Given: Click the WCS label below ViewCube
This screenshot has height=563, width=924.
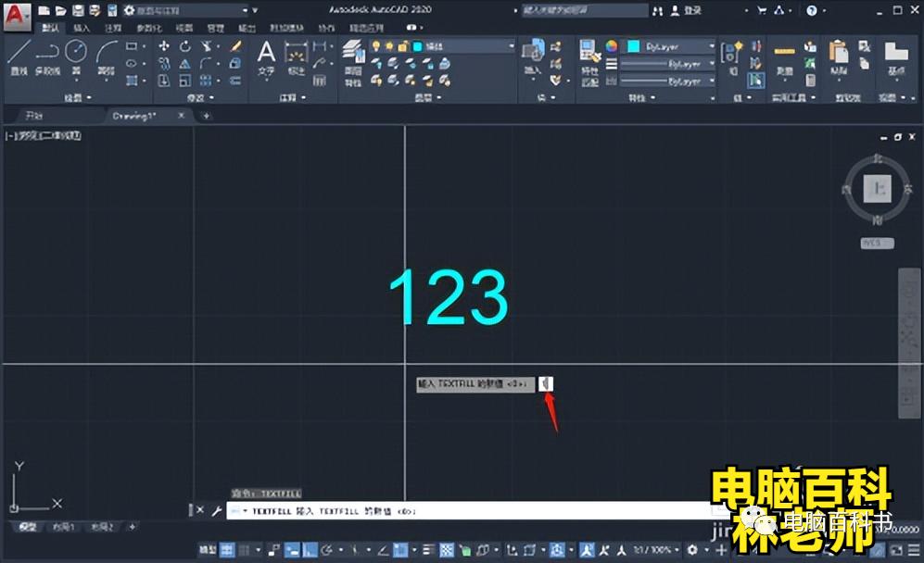Looking at the screenshot, I should pos(877,243).
